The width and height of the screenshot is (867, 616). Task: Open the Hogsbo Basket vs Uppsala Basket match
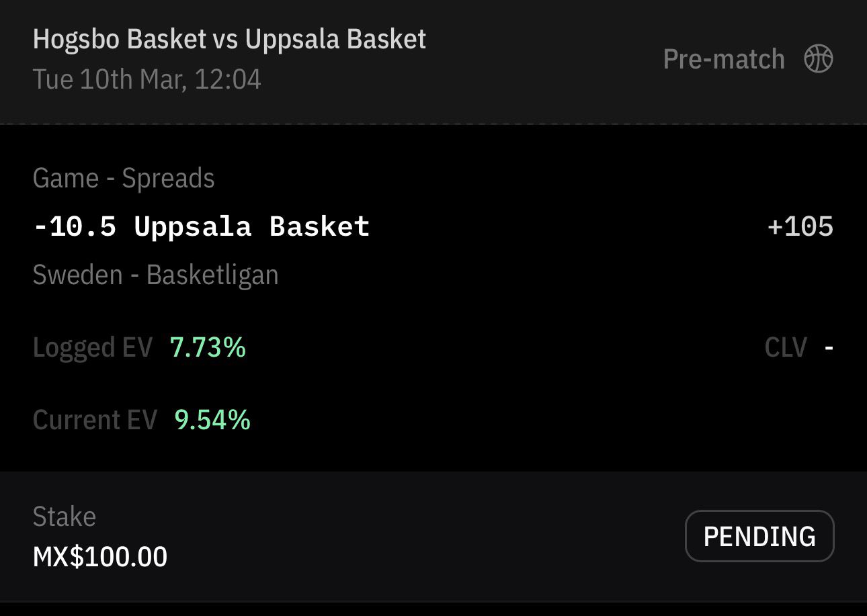[229, 39]
